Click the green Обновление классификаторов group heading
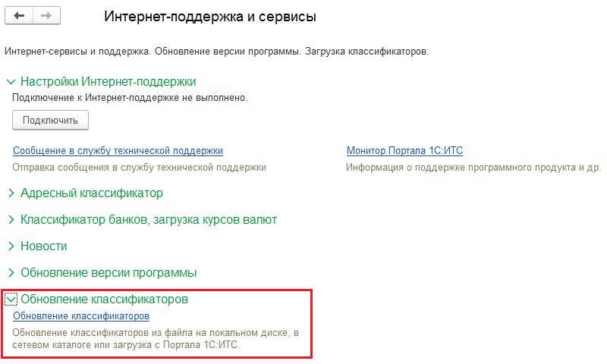The image size is (607, 364). (105, 299)
